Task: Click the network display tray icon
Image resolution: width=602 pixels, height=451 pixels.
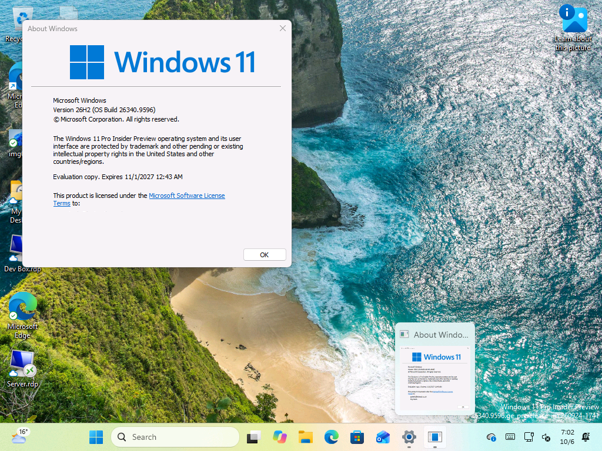Action: click(529, 437)
